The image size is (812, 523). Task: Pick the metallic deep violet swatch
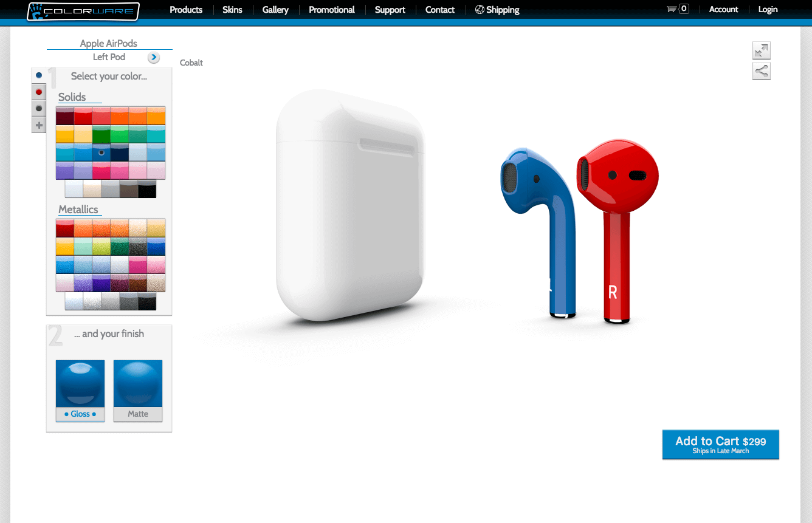coord(101,283)
